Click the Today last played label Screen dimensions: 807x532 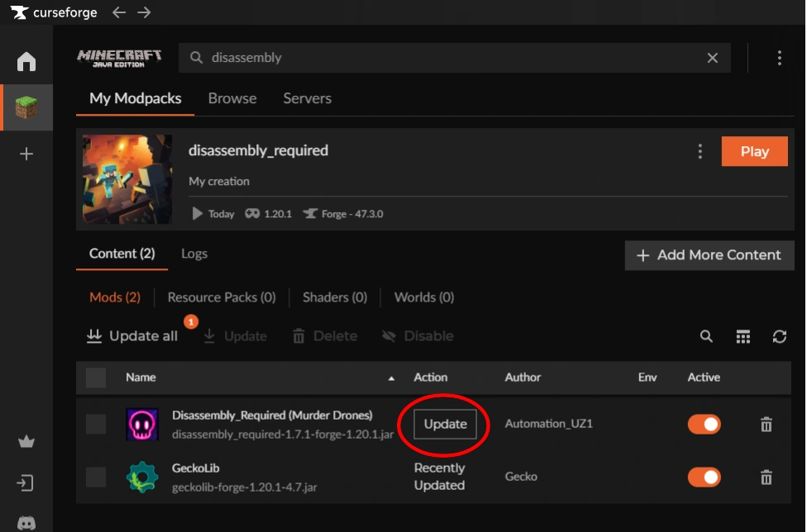click(213, 214)
